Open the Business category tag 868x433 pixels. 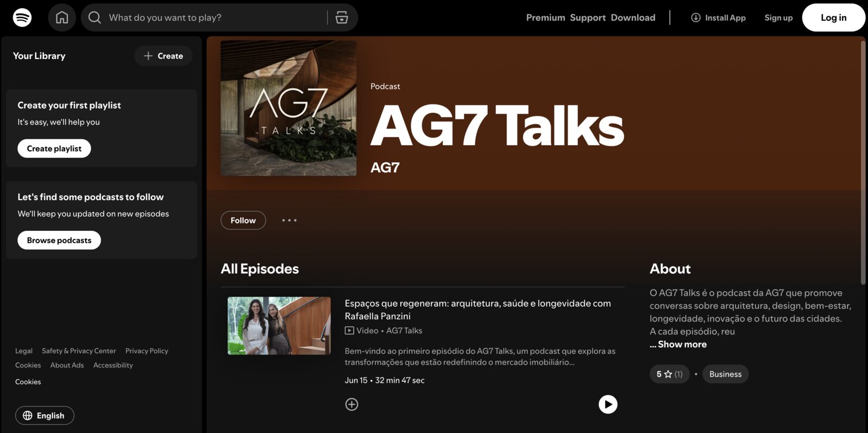725,374
